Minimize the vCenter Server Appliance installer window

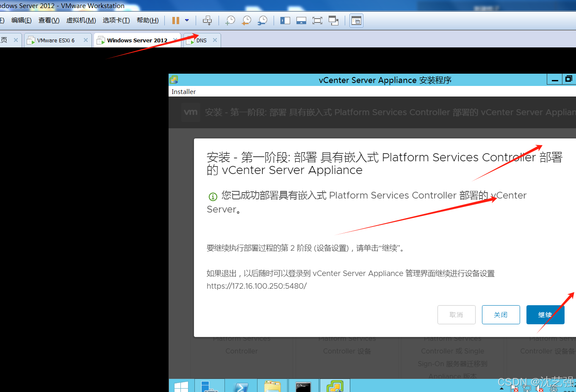[x=555, y=80]
